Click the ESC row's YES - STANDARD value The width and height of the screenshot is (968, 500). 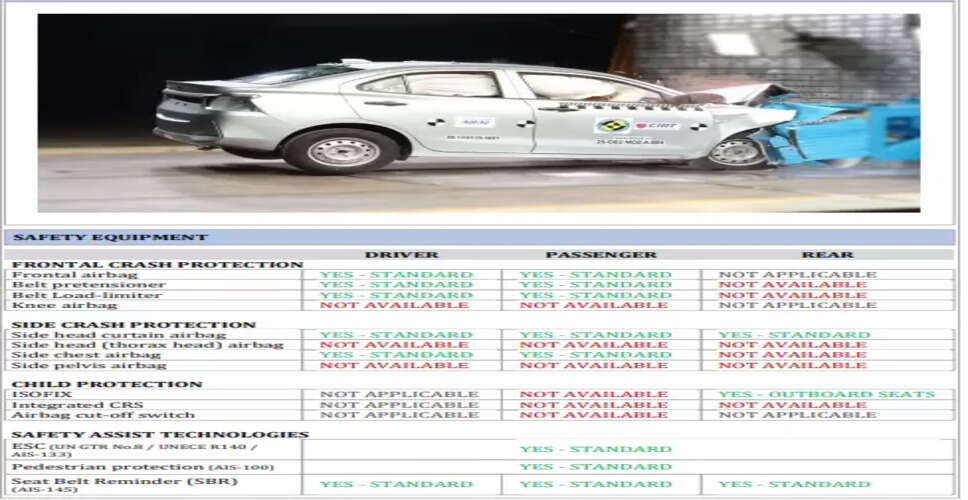(595, 450)
